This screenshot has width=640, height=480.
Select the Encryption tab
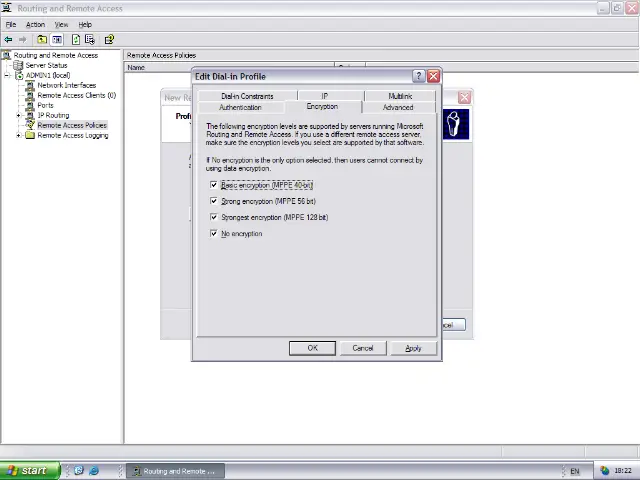(322, 106)
